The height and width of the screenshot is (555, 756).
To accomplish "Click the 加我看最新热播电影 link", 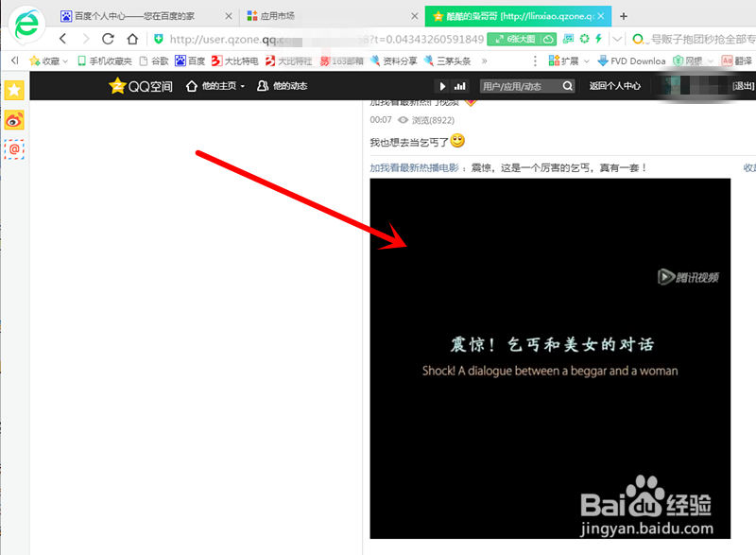I will coord(414,167).
